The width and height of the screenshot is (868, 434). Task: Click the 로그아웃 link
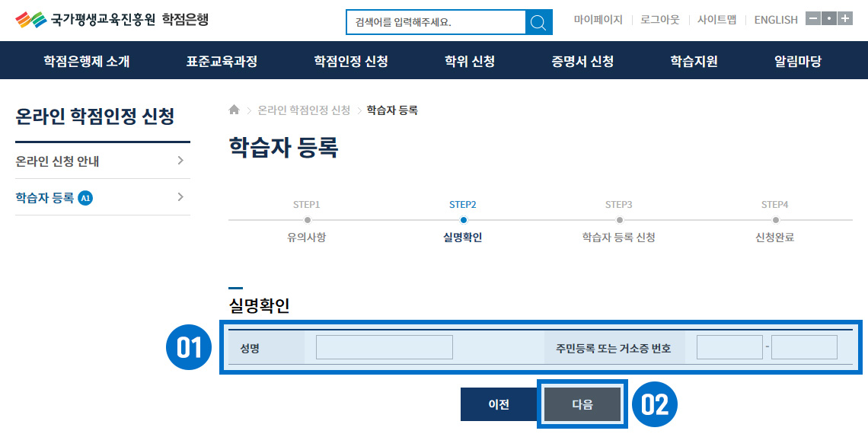[659, 20]
